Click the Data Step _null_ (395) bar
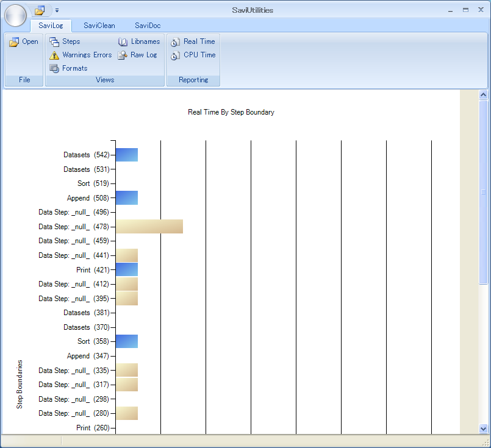 coord(127,299)
